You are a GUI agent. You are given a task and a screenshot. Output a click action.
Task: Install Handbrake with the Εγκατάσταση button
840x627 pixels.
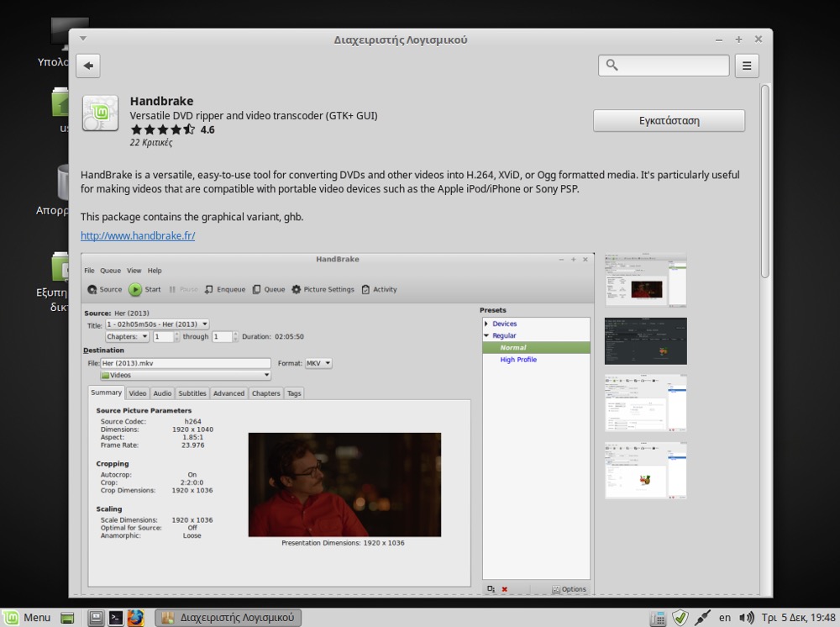click(x=669, y=120)
